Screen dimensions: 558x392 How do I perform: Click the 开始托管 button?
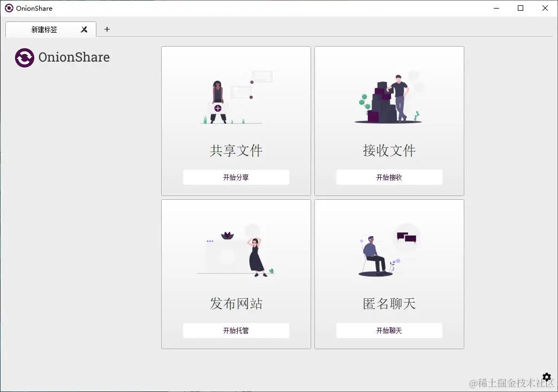[236, 330]
